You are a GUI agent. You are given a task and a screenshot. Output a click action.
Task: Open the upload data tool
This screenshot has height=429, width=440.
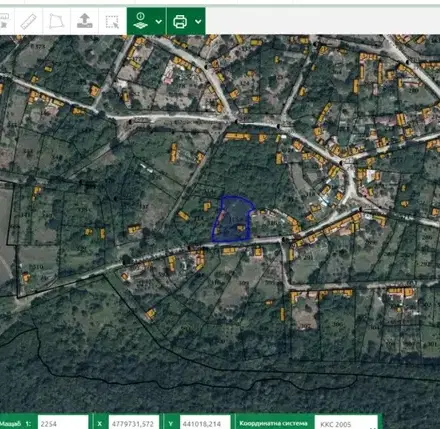(x=84, y=21)
